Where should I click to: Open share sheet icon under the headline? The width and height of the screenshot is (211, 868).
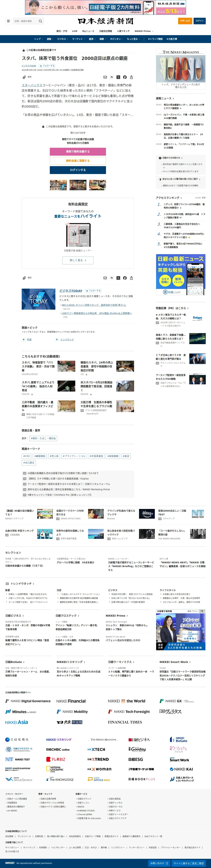pyautogui.click(x=131, y=77)
